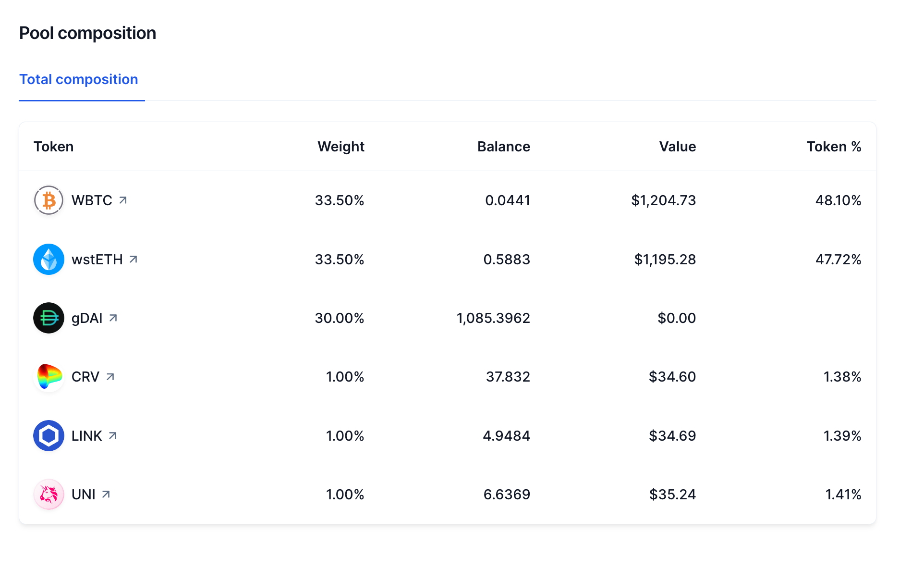Viewport: 924px width, 569px height.
Task: Open WBTC external link arrow
Action: tap(123, 200)
